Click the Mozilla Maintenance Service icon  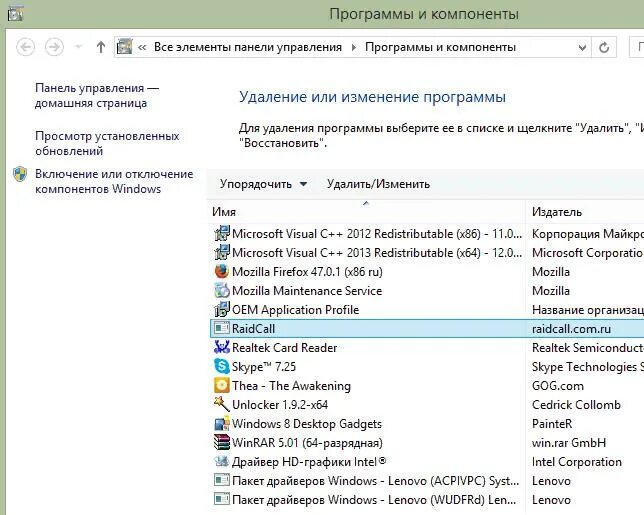[222, 290]
